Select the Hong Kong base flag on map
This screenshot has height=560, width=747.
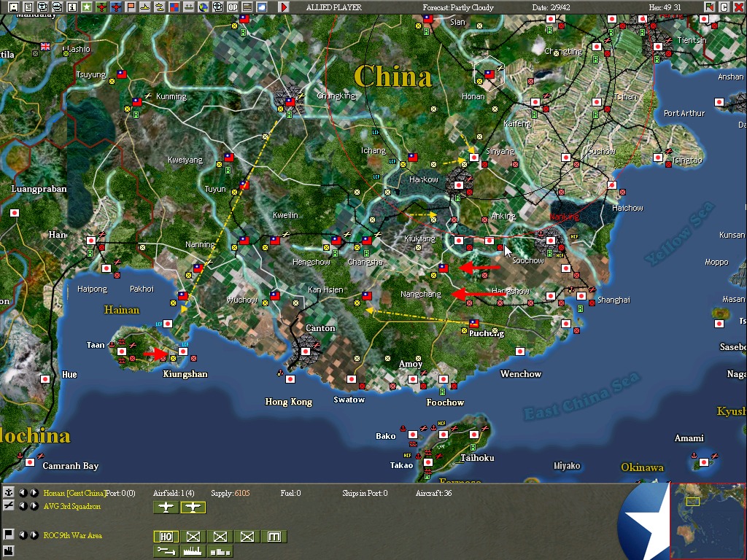[x=290, y=379]
